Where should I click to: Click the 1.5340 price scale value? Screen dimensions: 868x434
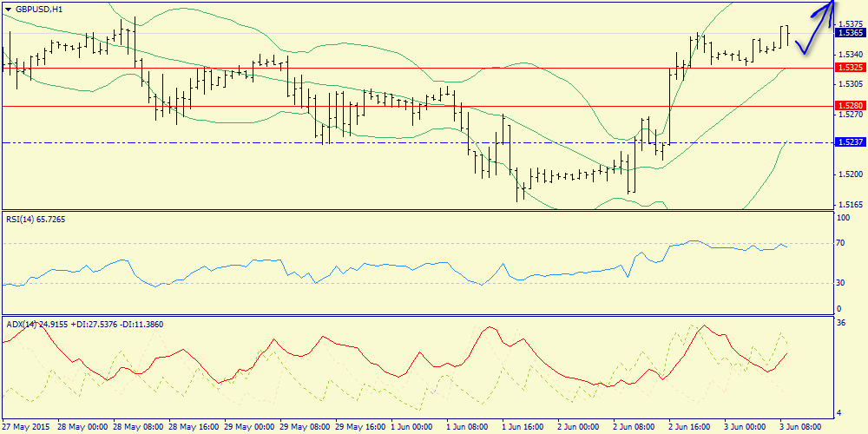851,54
